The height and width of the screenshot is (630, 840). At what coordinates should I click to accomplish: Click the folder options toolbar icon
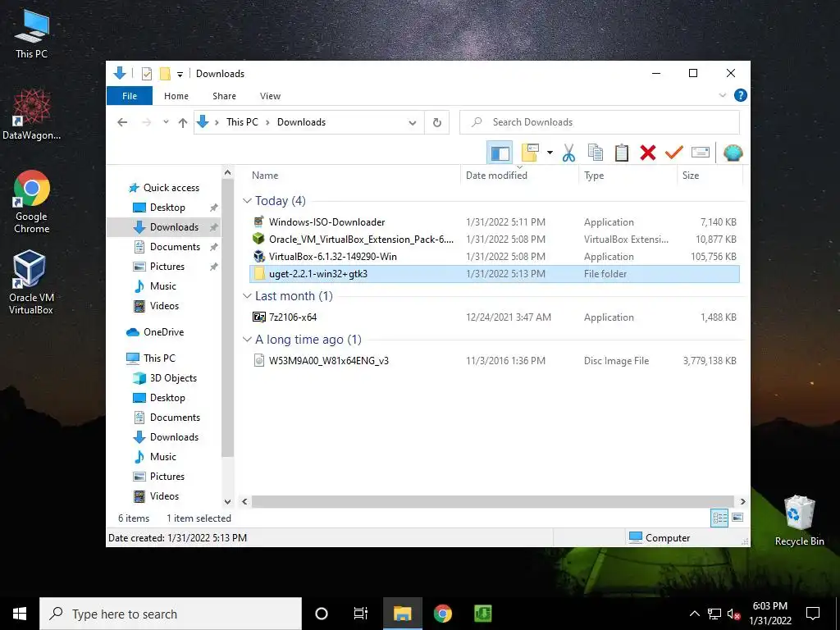click(x=530, y=153)
